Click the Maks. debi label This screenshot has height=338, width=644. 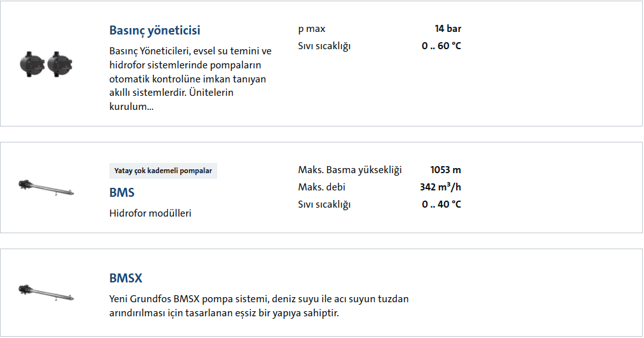(x=321, y=187)
